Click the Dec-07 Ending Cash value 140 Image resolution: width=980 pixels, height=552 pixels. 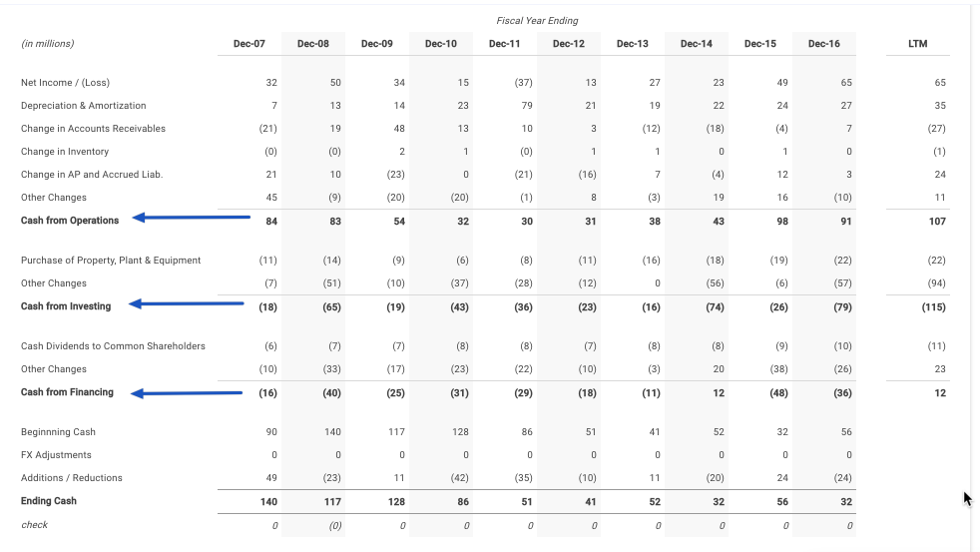(268, 502)
